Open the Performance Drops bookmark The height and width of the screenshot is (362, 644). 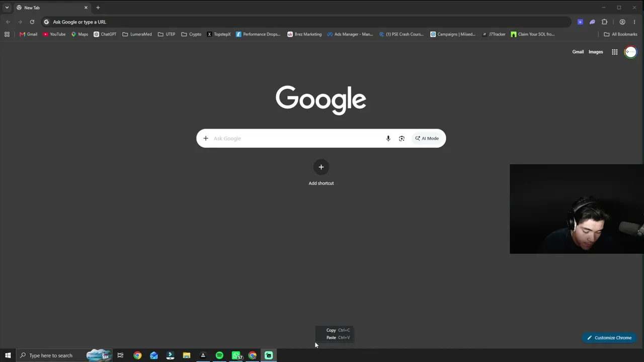(258, 34)
